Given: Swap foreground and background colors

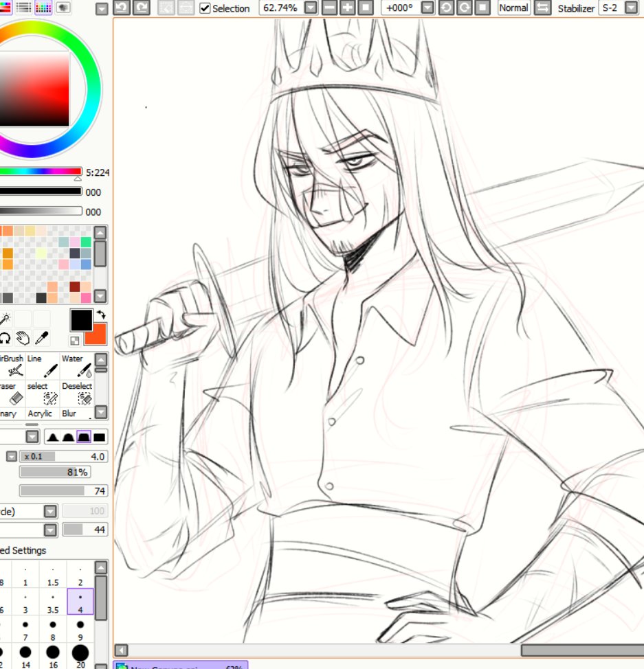Looking at the screenshot, I should click(101, 315).
